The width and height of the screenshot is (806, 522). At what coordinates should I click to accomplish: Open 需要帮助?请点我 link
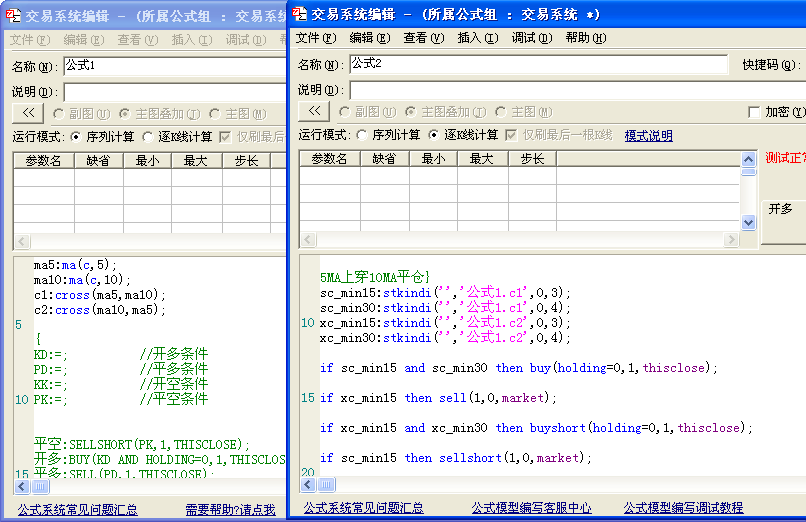tap(230, 510)
